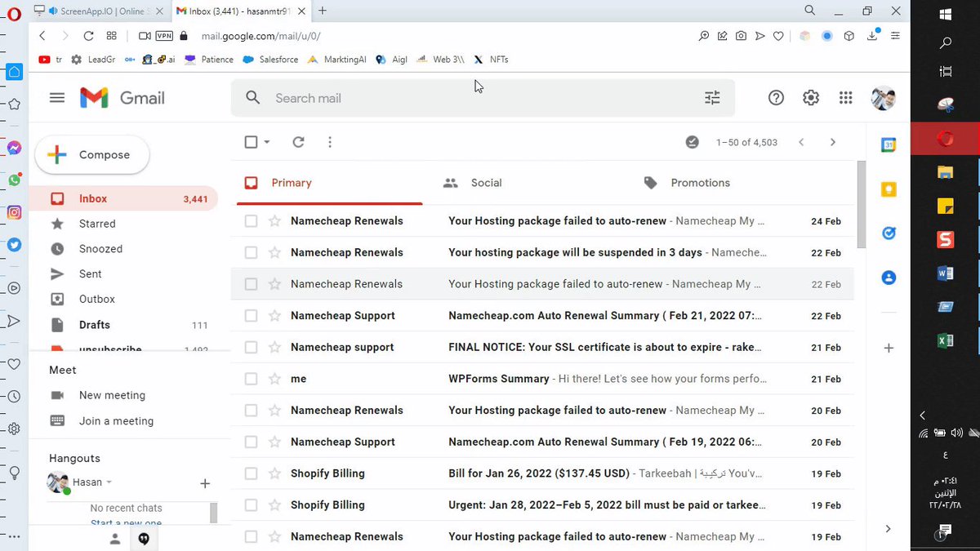Go to previous page of emails
Viewport: 980px width, 551px height.
coord(801,142)
